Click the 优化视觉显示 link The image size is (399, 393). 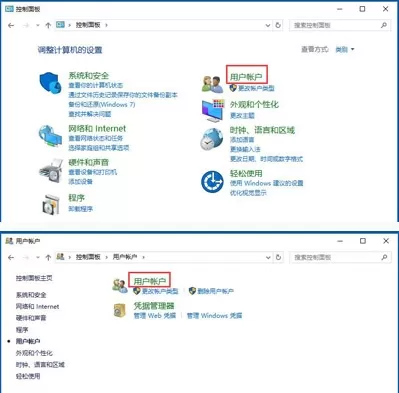[x=248, y=193]
